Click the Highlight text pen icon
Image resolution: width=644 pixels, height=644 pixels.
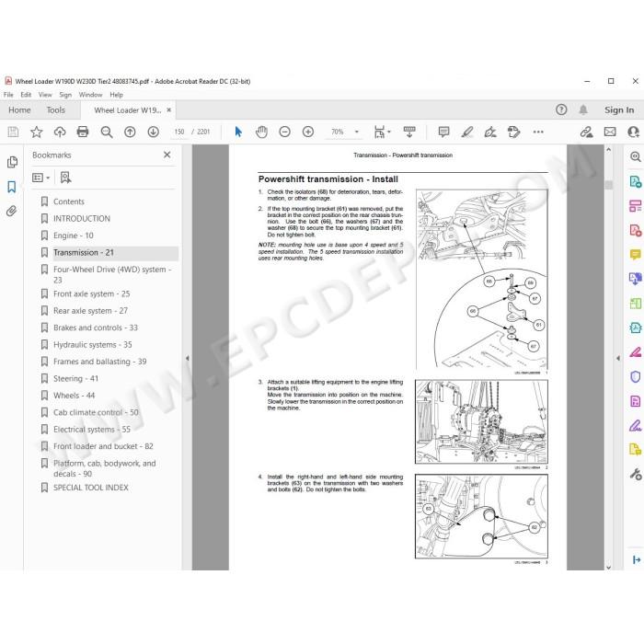tap(467, 132)
